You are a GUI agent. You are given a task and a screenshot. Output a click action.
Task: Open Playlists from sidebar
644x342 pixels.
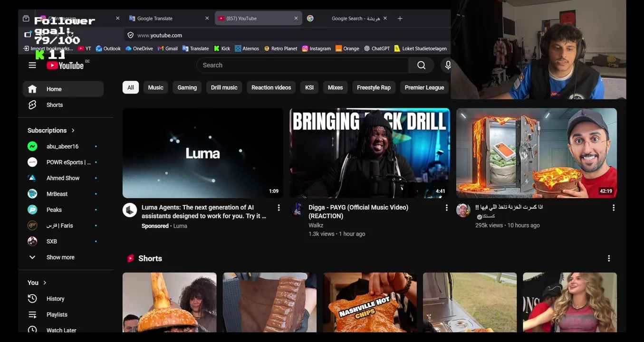(x=63, y=314)
